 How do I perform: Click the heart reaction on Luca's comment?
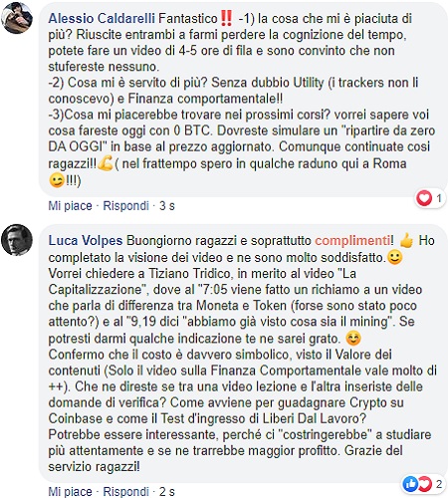pyautogui.click(x=424, y=484)
